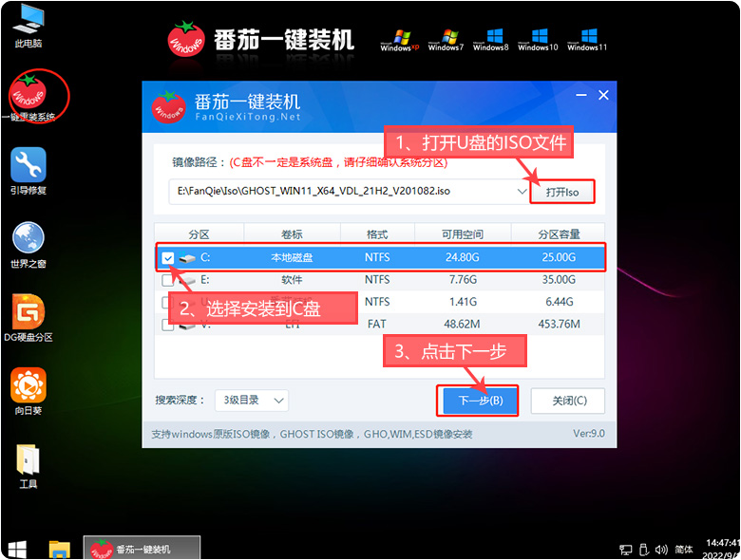Viewport: 741px width, 560px height.
Task: Click the 25.00G capacity cell
Action: click(x=559, y=258)
